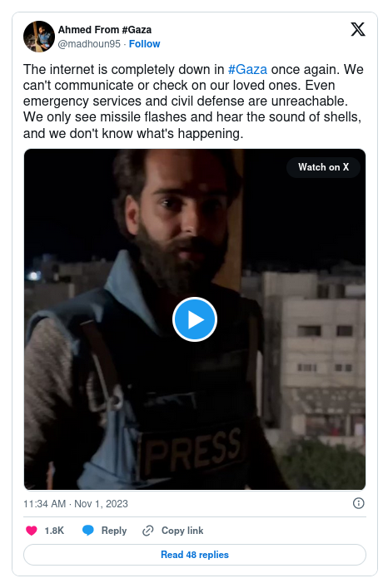Play the embedded video
This screenshot has height=588, width=388.
pyautogui.click(x=194, y=319)
